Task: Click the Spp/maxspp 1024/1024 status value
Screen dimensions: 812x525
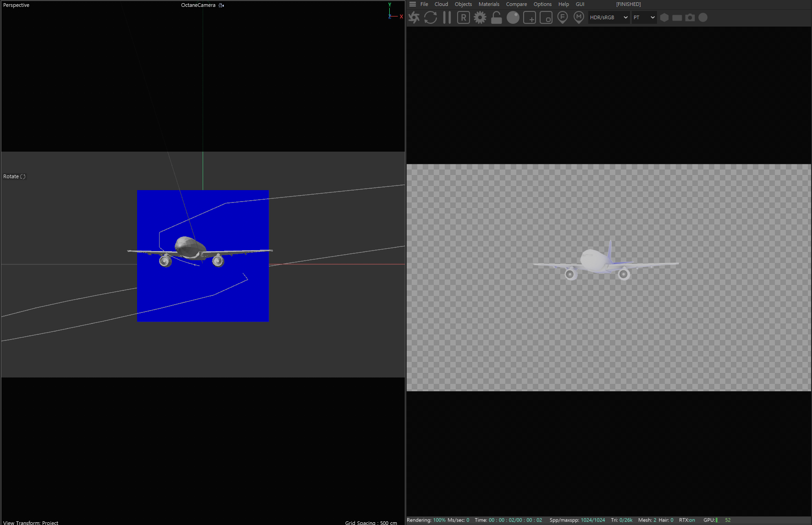Action: coord(577,520)
